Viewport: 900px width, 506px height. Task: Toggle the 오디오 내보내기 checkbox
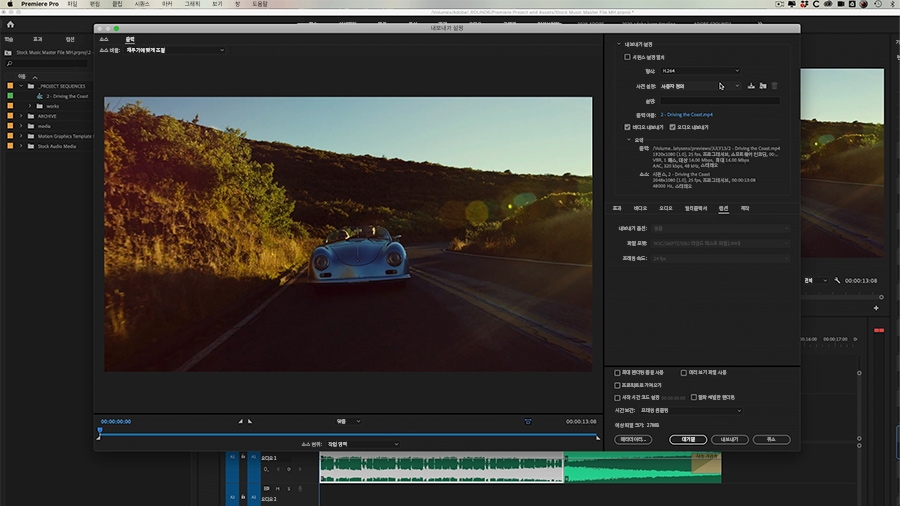(x=672, y=127)
